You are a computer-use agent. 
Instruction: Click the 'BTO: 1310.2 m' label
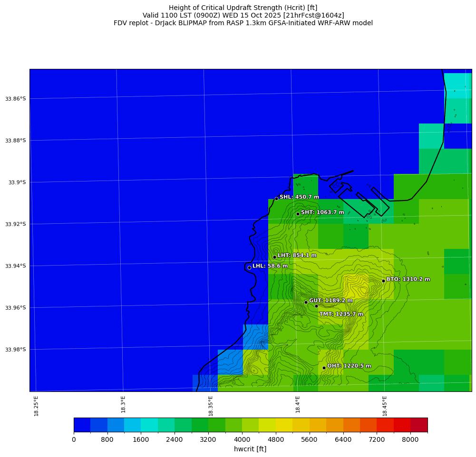coord(408,279)
